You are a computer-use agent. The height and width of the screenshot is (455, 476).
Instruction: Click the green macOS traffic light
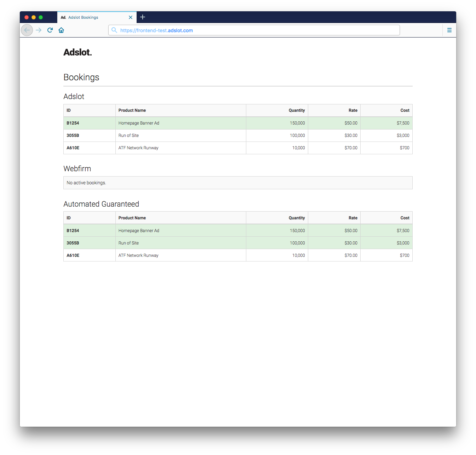coord(41,17)
